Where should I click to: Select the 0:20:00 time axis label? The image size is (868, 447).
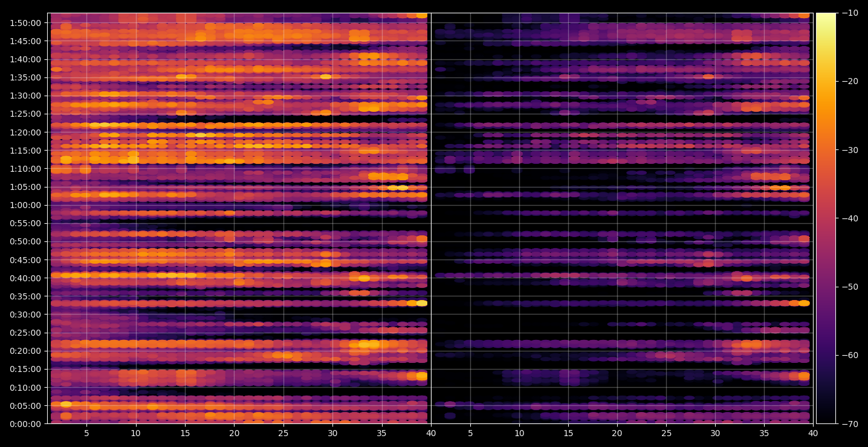click(25, 351)
